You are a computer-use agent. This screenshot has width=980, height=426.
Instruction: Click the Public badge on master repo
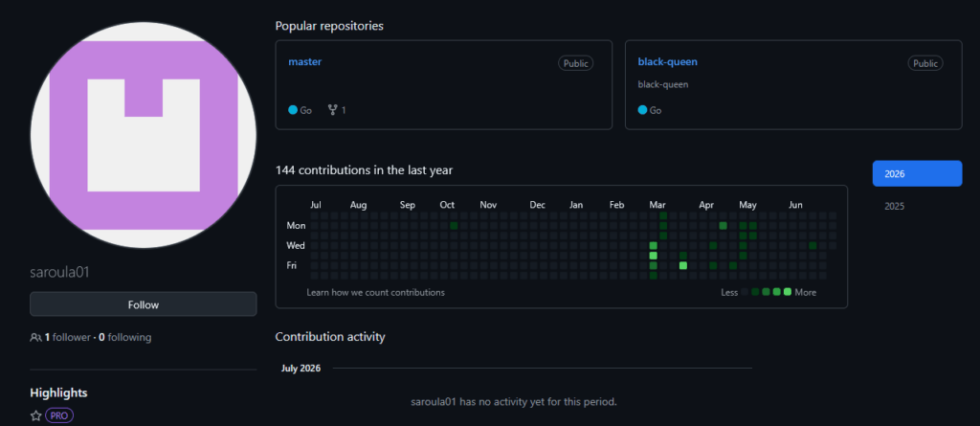click(575, 63)
